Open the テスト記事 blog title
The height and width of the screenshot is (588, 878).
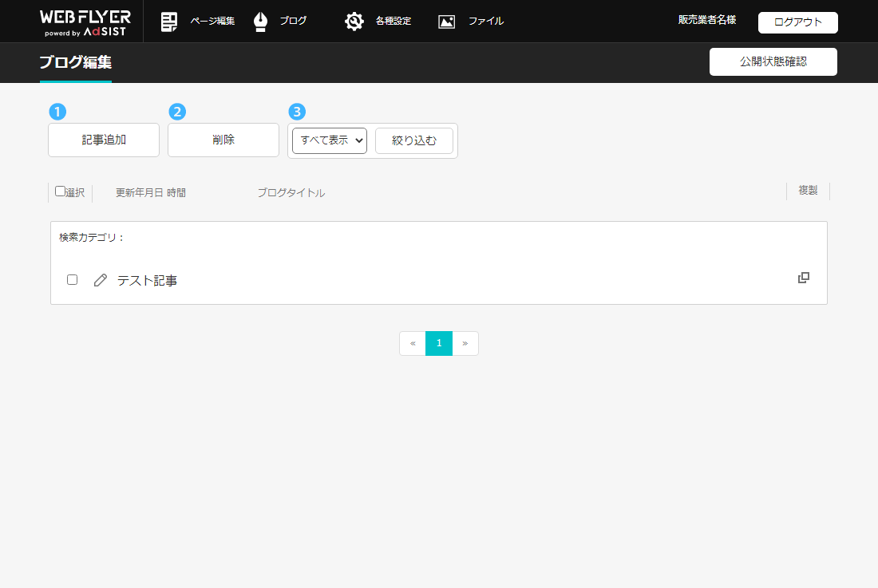pos(147,280)
